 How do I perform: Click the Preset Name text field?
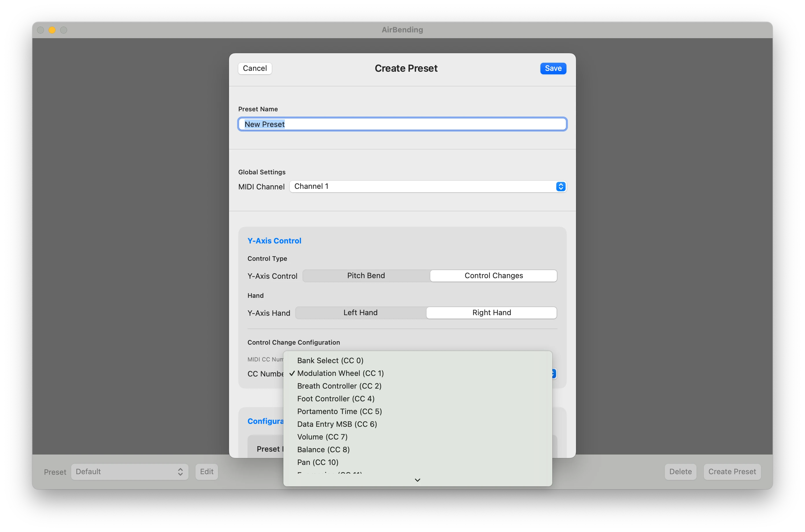click(x=402, y=124)
